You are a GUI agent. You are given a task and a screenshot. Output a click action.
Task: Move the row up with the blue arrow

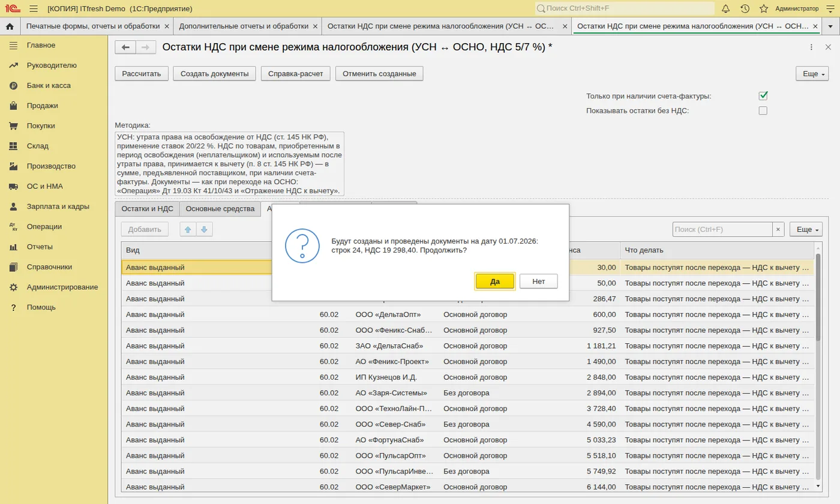point(188,229)
